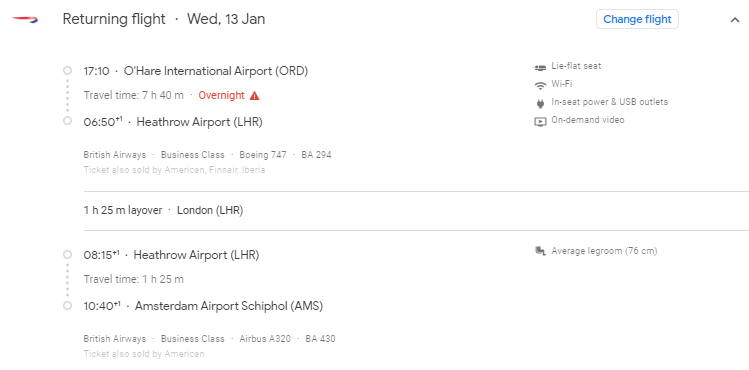The image size is (749, 370).
Task: Select the O'Hare International Airport (ORD) text
Action: (x=216, y=71)
